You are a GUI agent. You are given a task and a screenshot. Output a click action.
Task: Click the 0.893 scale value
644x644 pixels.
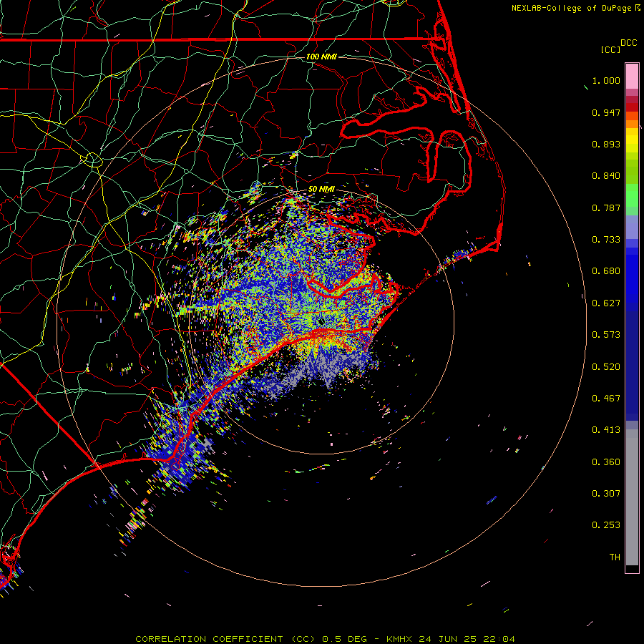point(606,144)
